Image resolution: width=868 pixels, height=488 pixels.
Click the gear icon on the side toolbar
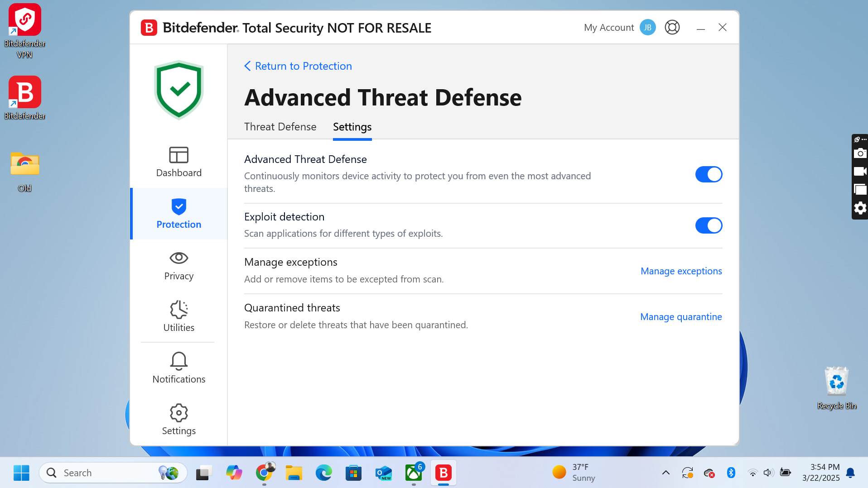[860, 208]
